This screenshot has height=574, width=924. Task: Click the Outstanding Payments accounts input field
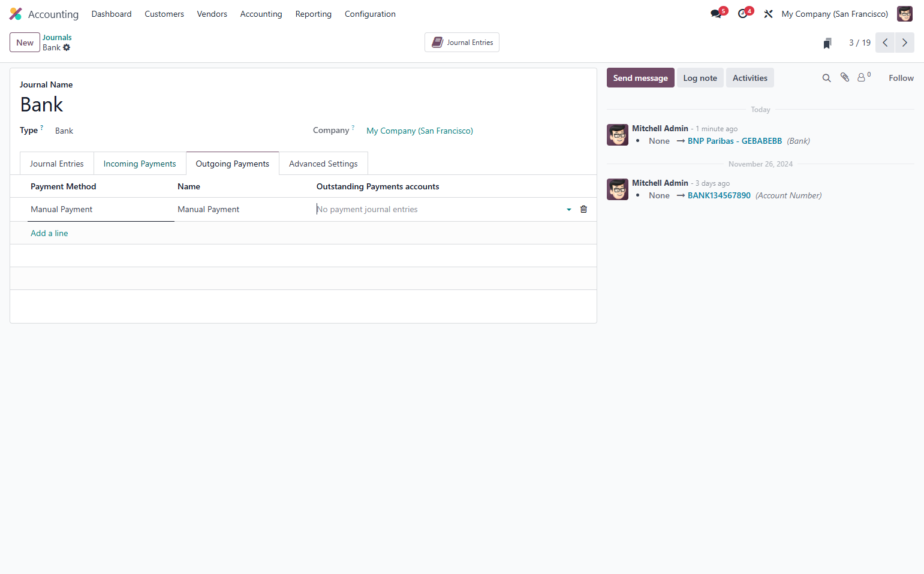coord(440,209)
